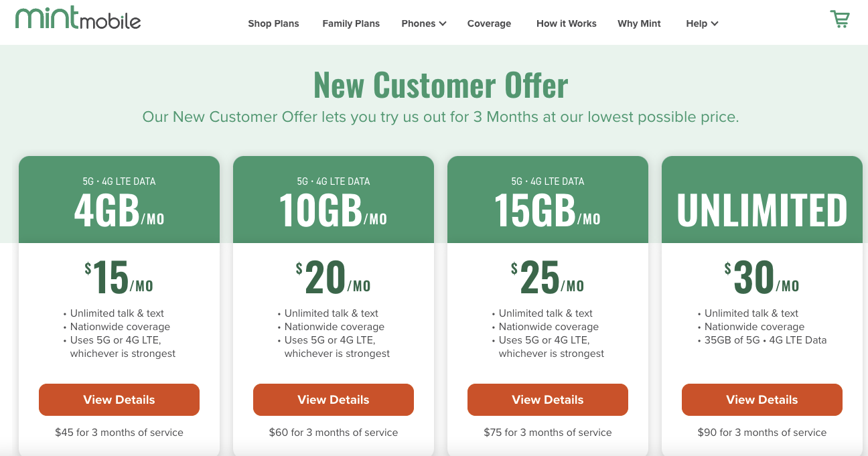Click the Mint Mobile logo
Viewport: 868px width, 456px height.
(x=78, y=18)
